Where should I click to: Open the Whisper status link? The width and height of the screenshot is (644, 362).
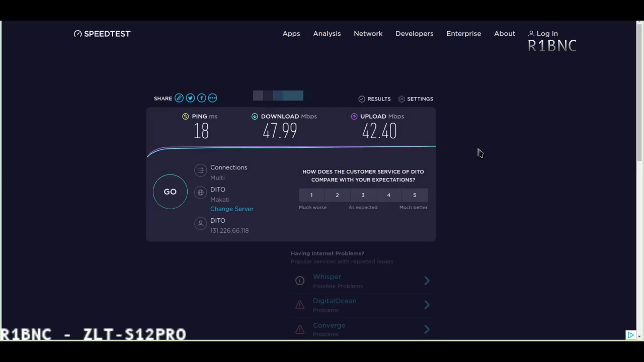(x=327, y=277)
